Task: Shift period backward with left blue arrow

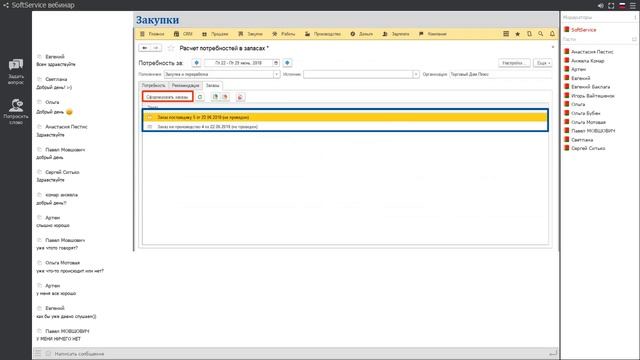Action: pos(196,63)
